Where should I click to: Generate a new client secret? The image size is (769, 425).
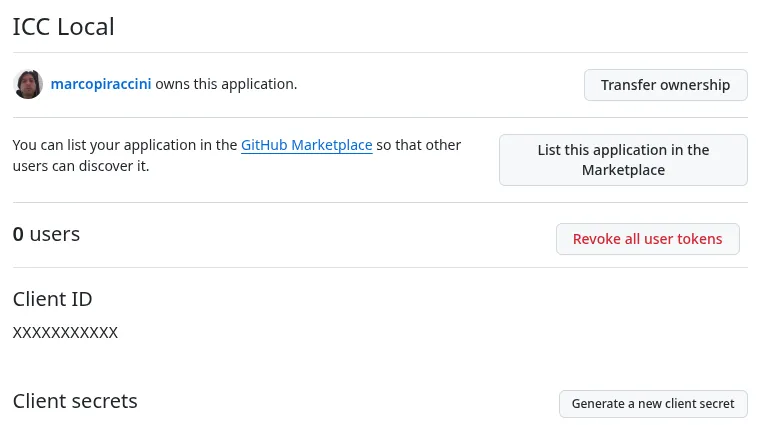(x=652, y=404)
